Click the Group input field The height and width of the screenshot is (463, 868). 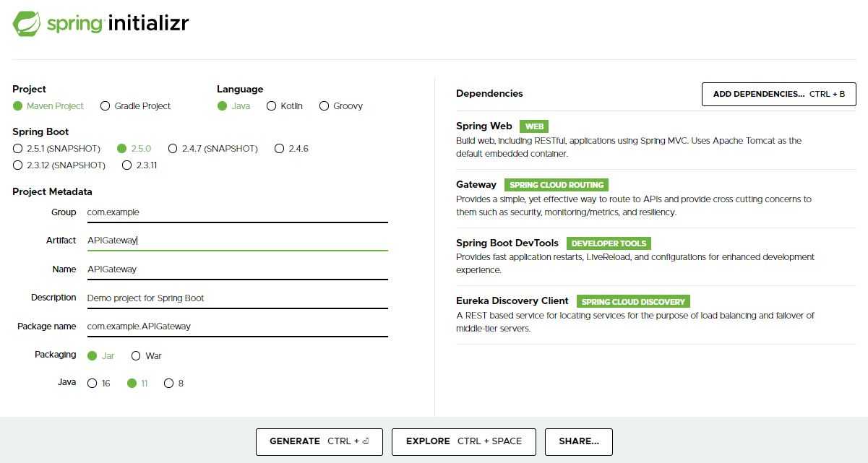click(237, 212)
